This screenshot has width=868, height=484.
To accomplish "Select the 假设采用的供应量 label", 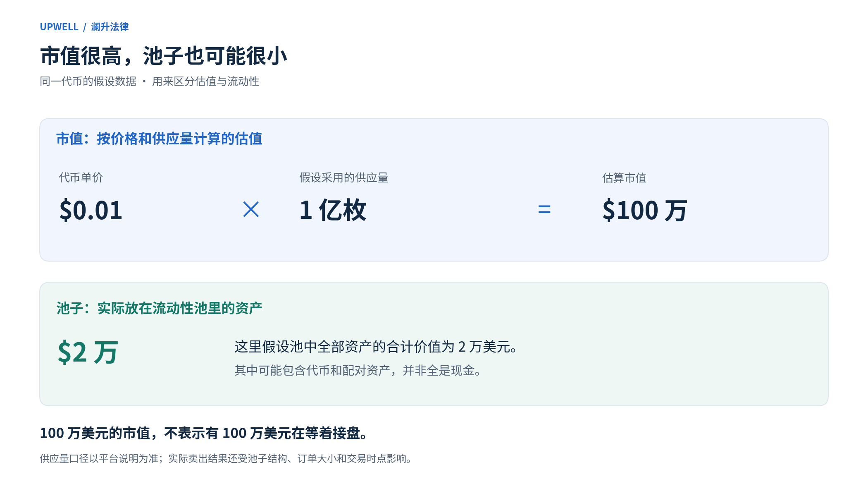I will pos(344,177).
